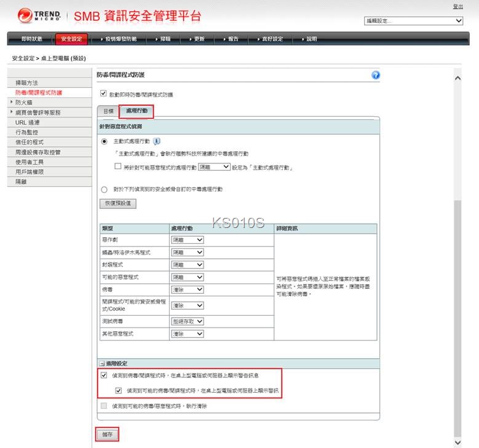The width and height of the screenshot is (479, 448).
Task: Open the 說明 menu
Action: (309, 39)
